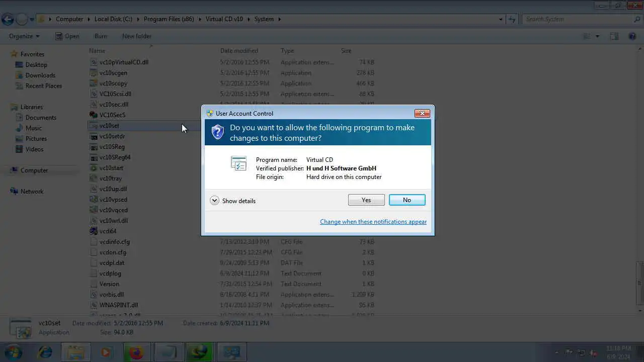The width and height of the screenshot is (644, 362).
Task: Click the vc10vpsed file icon
Action: coord(94,200)
